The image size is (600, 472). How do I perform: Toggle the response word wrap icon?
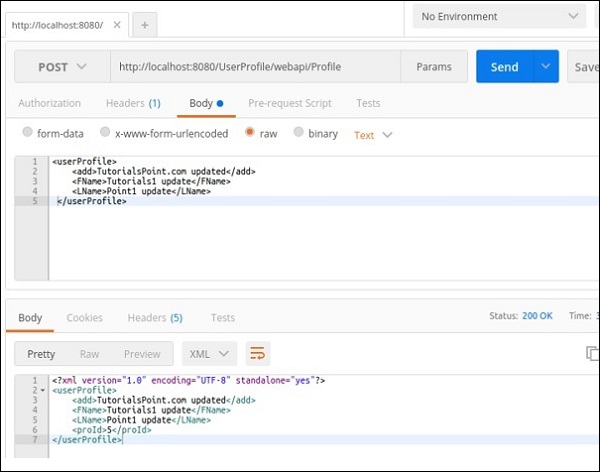(x=258, y=353)
